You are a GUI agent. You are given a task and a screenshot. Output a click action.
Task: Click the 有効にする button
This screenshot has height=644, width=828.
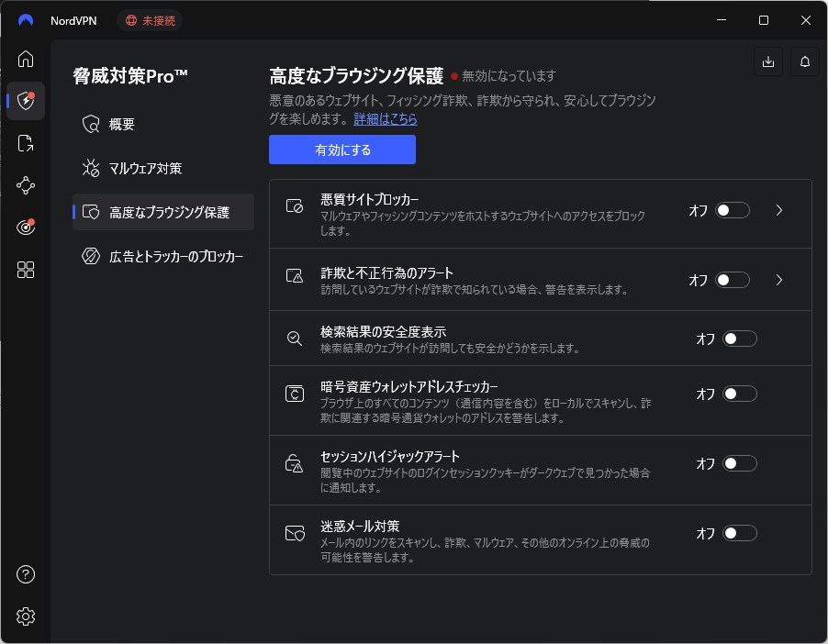point(342,150)
